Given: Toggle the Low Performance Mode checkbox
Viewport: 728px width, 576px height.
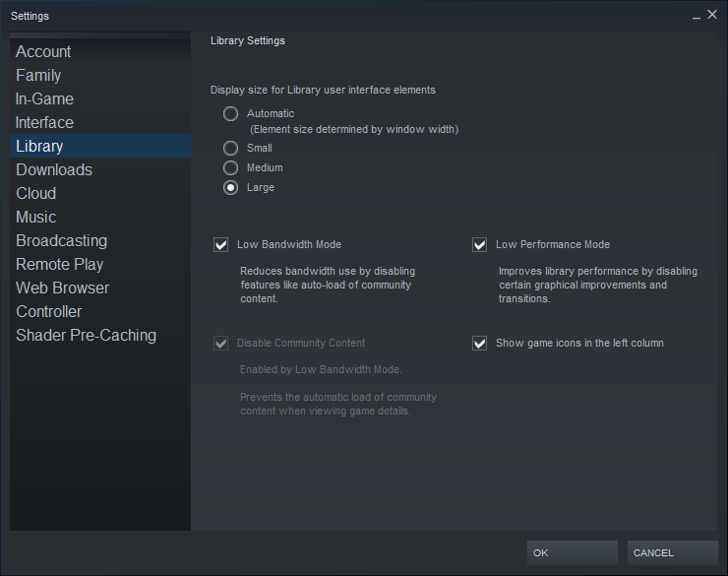Looking at the screenshot, I should [480, 245].
